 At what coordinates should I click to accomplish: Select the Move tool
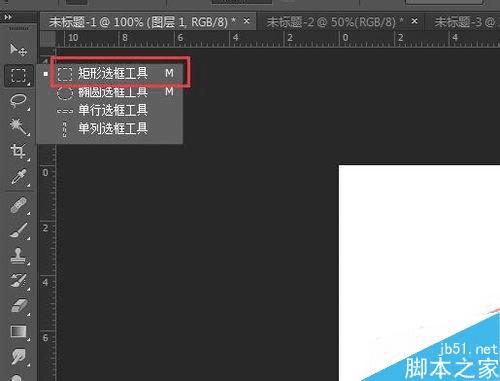pos(18,50)
